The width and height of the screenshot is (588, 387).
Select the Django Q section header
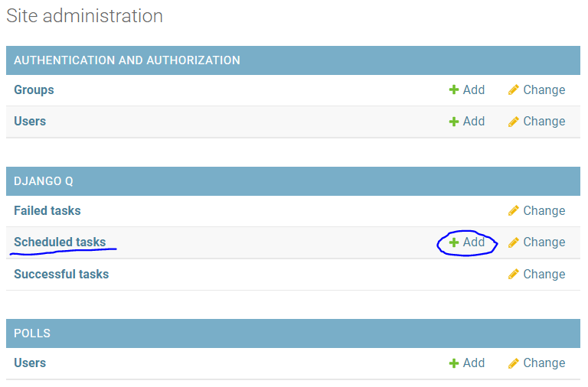[x=44, y=181]
